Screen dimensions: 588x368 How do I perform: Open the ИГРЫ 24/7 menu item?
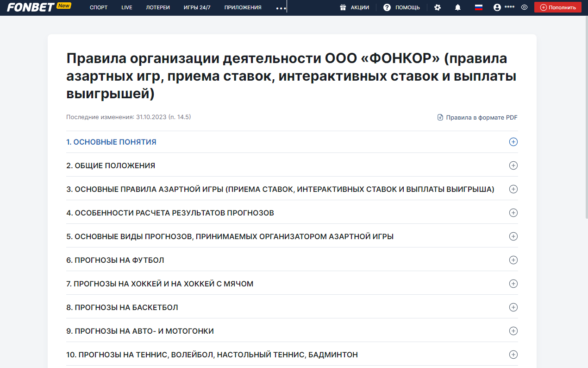[x=197, y=7]
